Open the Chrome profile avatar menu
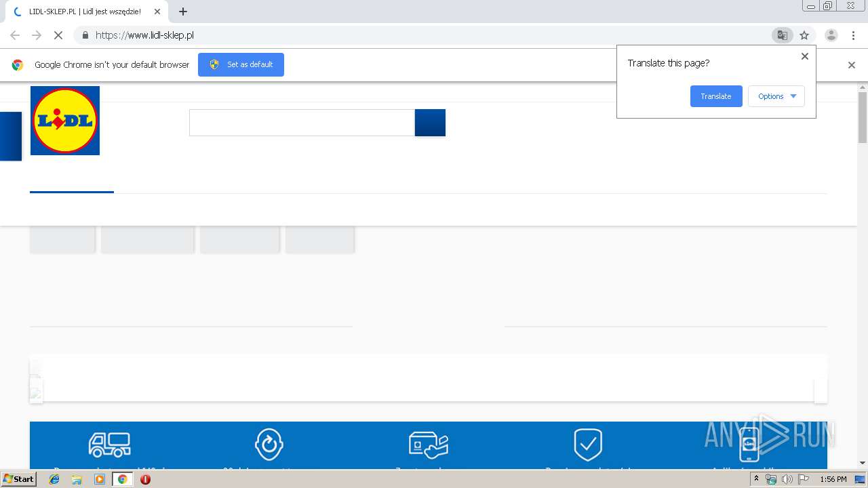The height and width of the screenshot is (488, 868). click(831, 35)
